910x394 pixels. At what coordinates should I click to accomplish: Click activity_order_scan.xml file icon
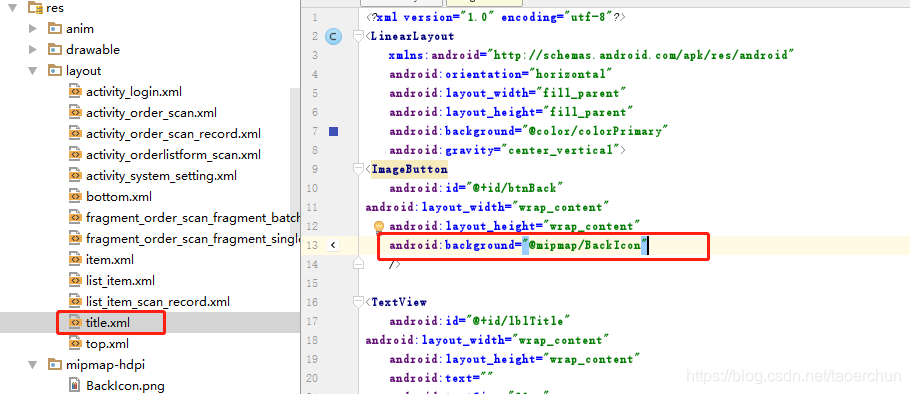[x=75, y=113]
